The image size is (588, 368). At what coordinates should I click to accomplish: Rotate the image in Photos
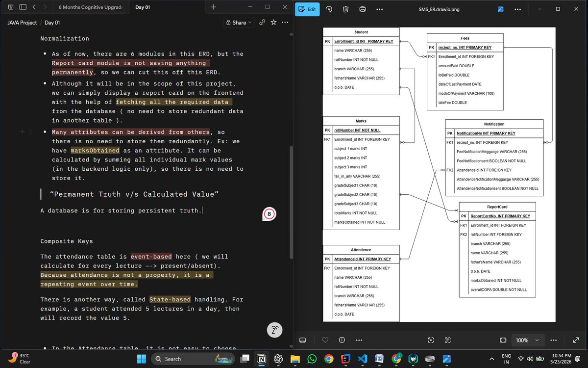[x=329, y=9]
